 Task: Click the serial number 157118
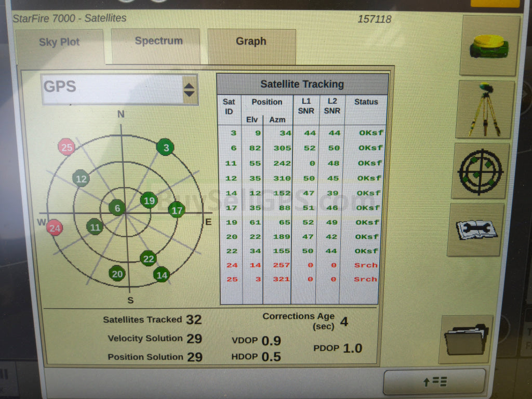pyautogui.click(x=374, y=19)
